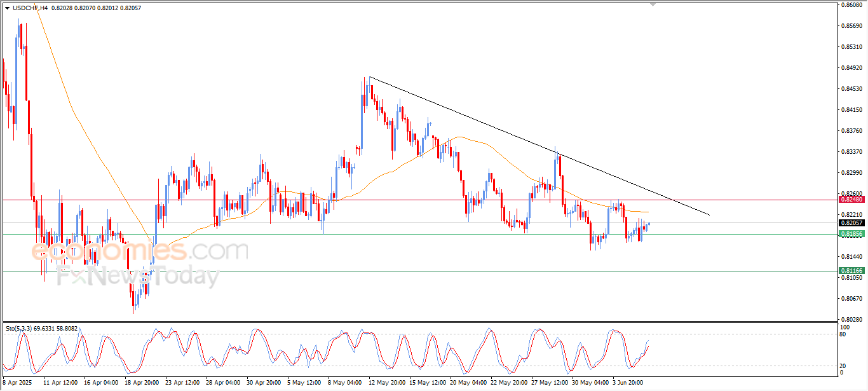
Task: Click the stochastic scale value 80
Action: tap(843, 334)
